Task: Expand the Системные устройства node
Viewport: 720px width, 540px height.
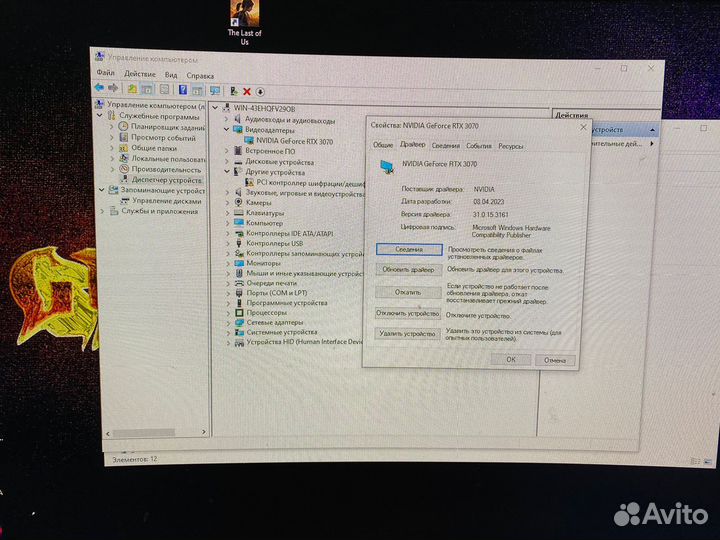Action: coord(228,332)
